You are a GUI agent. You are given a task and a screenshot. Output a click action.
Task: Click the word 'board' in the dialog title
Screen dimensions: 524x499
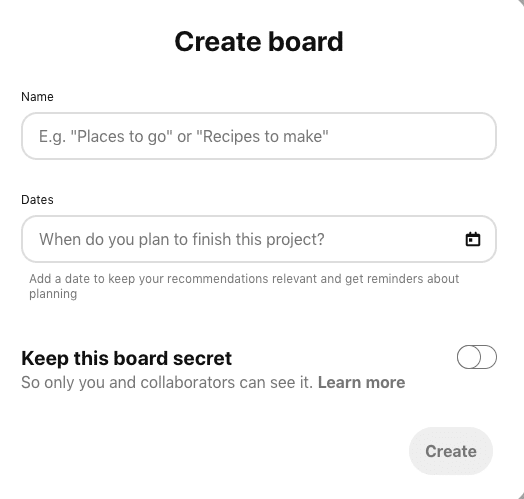pyautogui.click(x=306, y=41)
